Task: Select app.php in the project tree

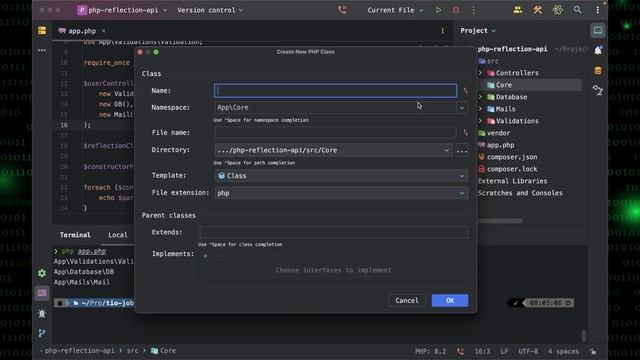Action: (500, 145)
